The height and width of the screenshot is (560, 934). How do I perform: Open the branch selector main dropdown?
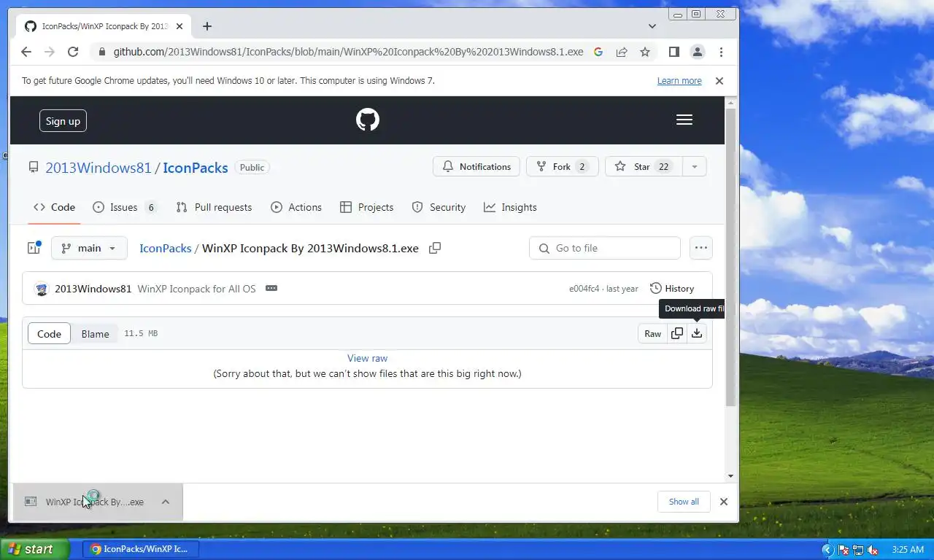pos(89,248)
